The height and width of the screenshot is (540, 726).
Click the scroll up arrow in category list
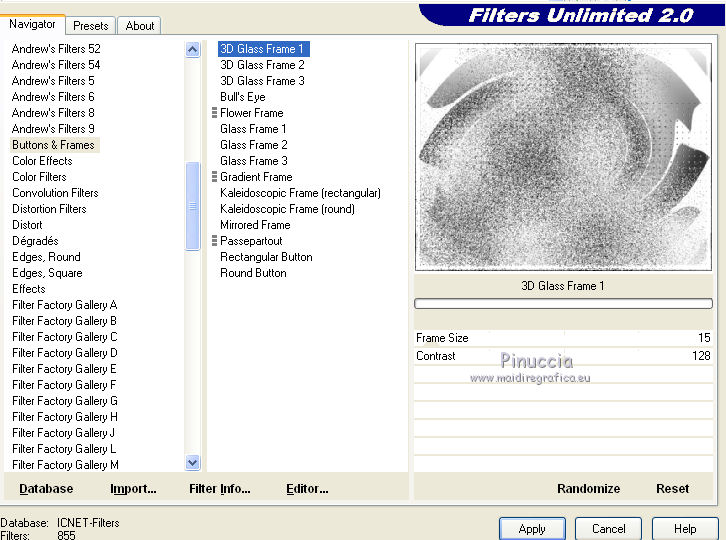point(193,49)
